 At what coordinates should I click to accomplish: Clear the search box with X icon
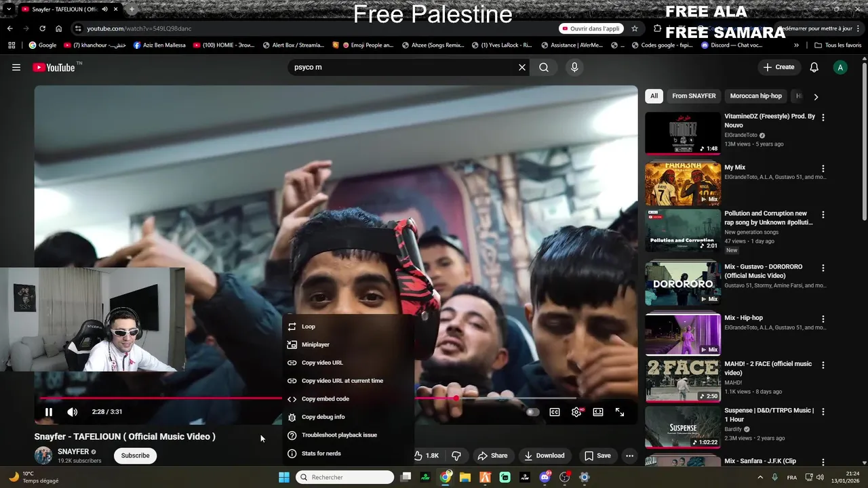coord(522,67)
